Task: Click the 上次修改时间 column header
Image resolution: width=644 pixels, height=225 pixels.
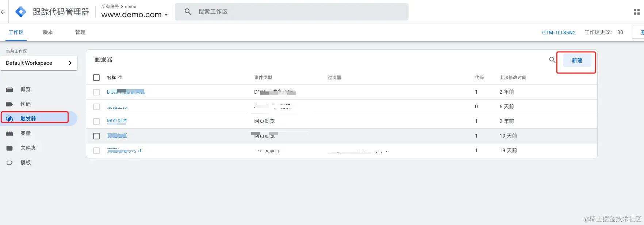Action: (513, 78)
